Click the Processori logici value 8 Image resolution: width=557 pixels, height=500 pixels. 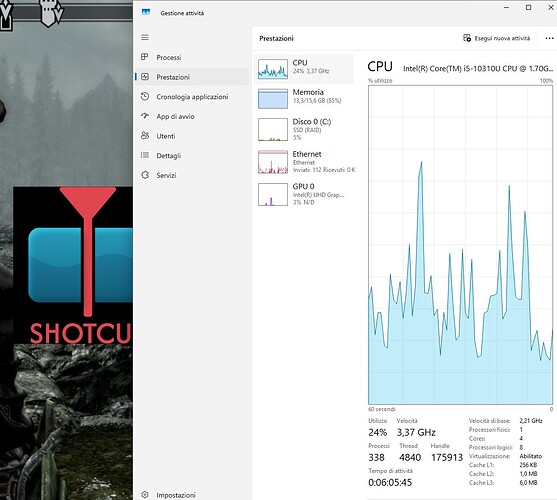(x=521, y=447)
